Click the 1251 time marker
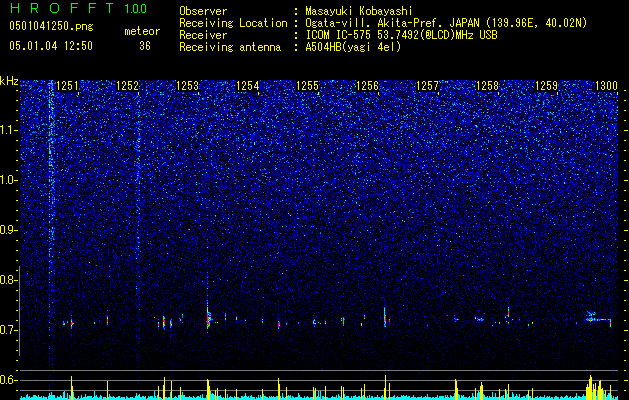Viewport: 629px width, 400px height. [67, 86]
